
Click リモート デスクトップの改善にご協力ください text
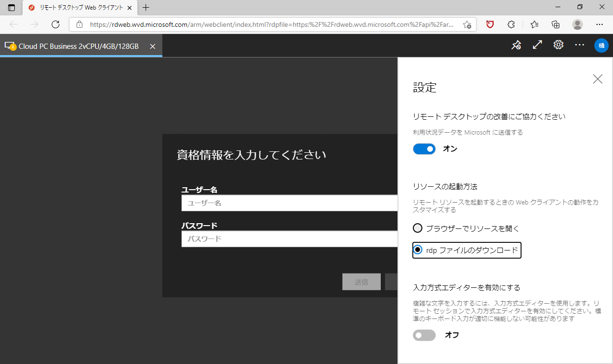coord(489,116)
